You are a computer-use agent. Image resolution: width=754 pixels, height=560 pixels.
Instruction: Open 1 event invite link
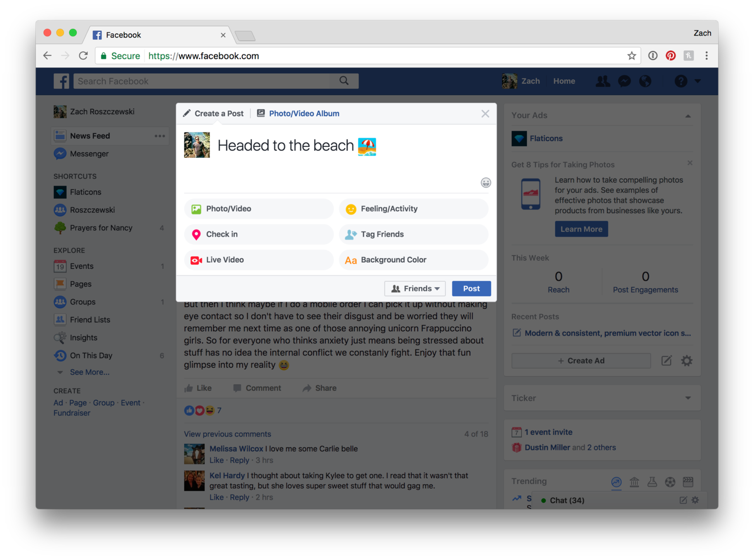coord(548,432)
